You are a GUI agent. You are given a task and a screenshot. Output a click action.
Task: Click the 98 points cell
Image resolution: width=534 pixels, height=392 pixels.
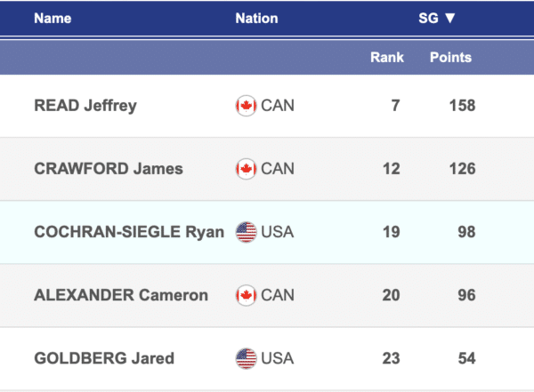pyautogui.click(x=466, y=232)
